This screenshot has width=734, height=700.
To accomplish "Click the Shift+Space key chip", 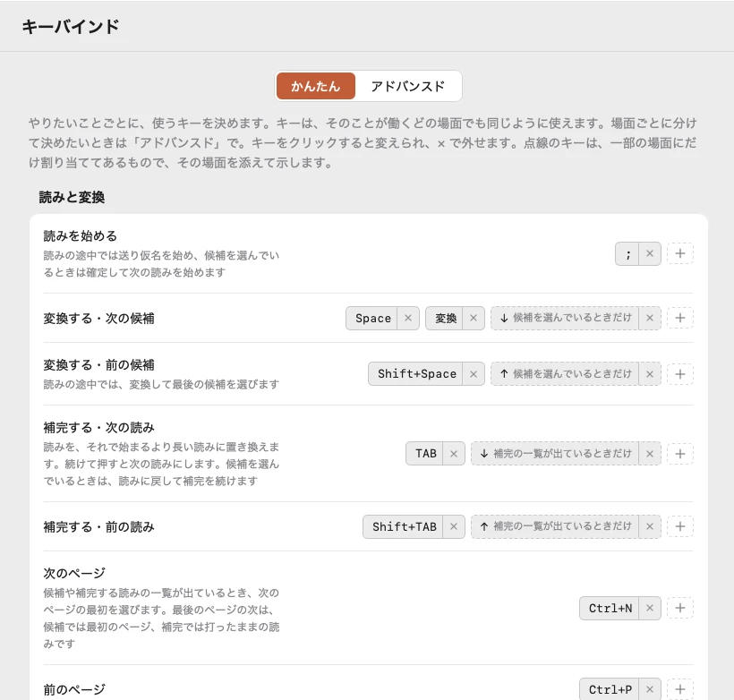I will pos(415,374).
